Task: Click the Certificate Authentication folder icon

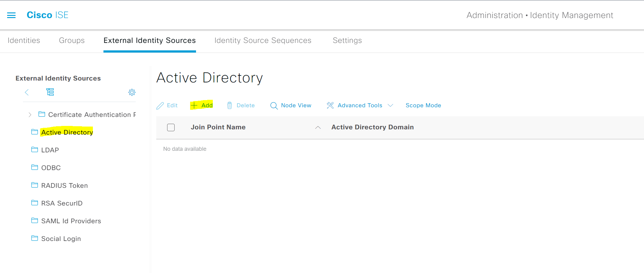Action: click(42, 114)
